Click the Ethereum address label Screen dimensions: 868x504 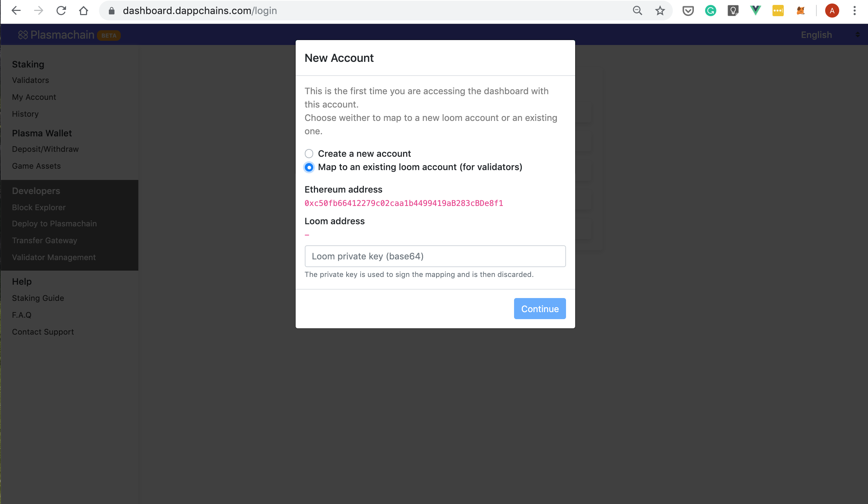[x=343, y=189]
